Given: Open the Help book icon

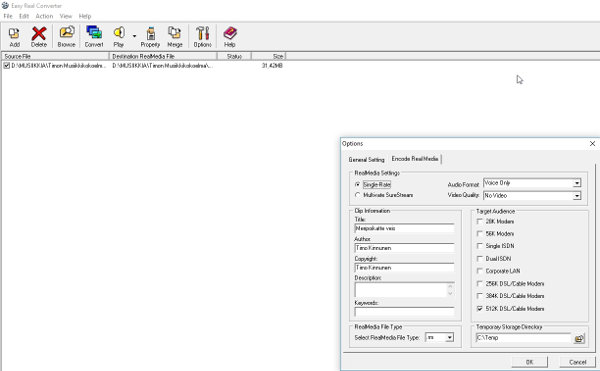Looking at the screenshot, I should click(230, 33).
